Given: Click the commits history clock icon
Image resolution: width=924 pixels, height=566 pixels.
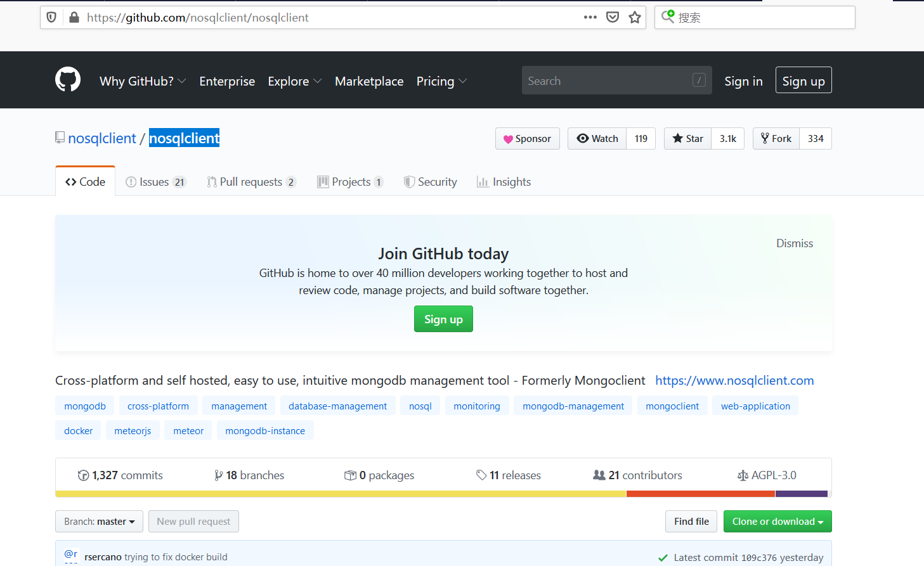Looking at the screenshot, I should coord(83,475).
